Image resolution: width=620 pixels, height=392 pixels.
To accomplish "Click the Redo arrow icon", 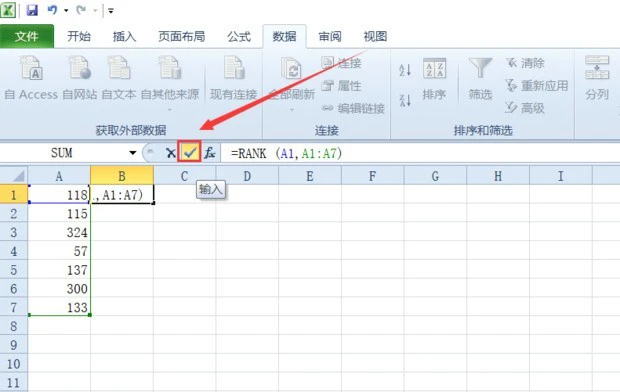I will 81,10.
